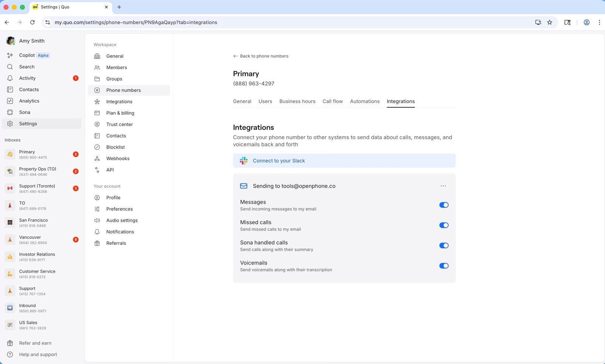Reload the browser page
The width and height of the screenshot is (605, 364).
coord(33,22)
